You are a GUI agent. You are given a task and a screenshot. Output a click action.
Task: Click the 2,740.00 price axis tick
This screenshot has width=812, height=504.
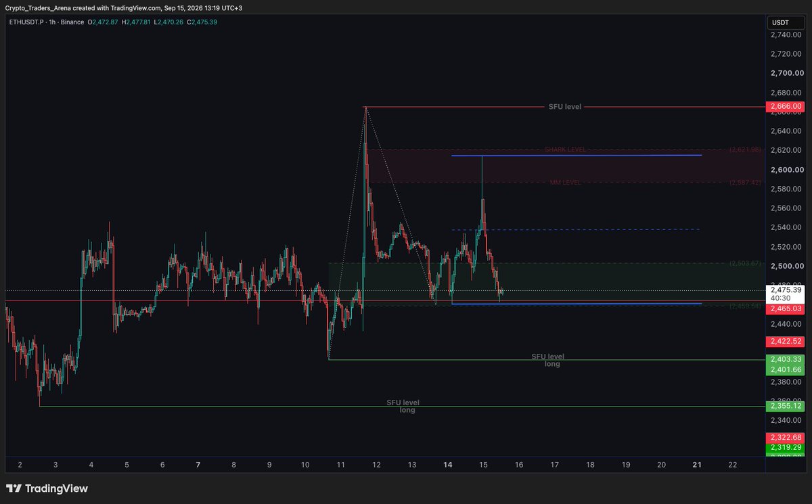tap(786, 34)
